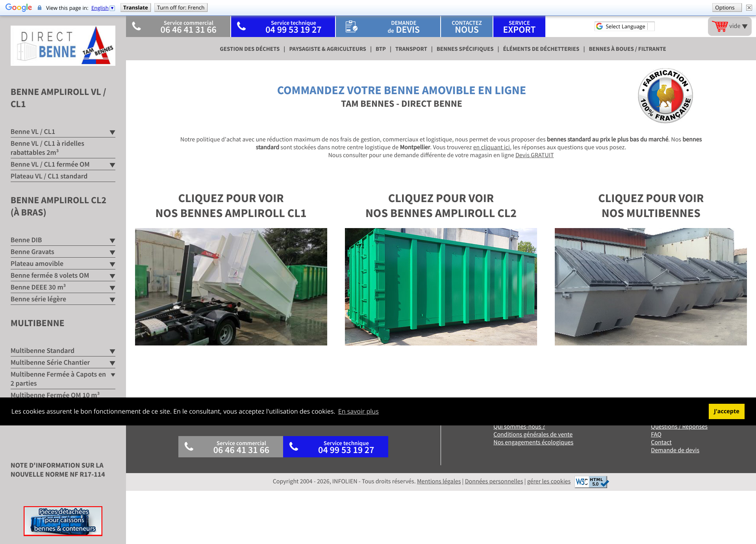
Task: Click the Demande de devis clipboard icon
Action: tap(351, 26)
